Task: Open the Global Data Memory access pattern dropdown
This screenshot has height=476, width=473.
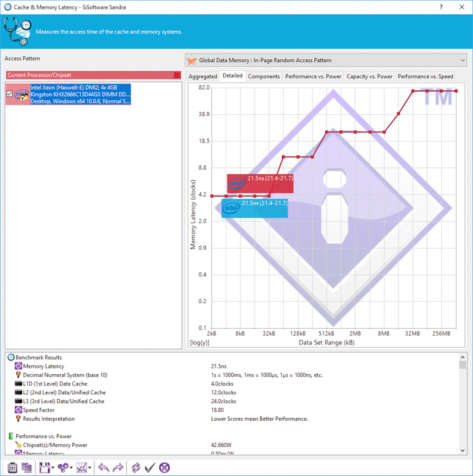Action: 326,60
